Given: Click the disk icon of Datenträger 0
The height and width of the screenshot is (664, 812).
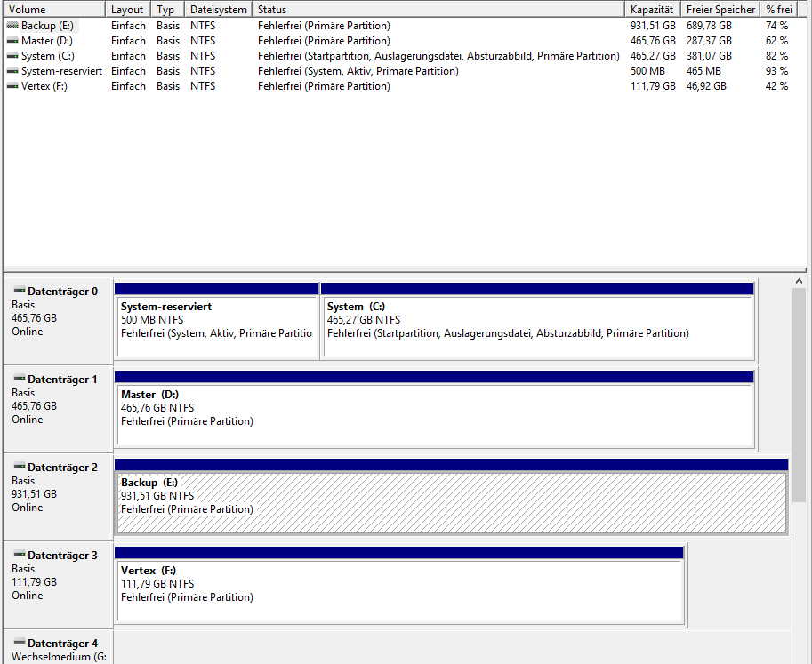Looking at the screenshot, I should 20,290.
